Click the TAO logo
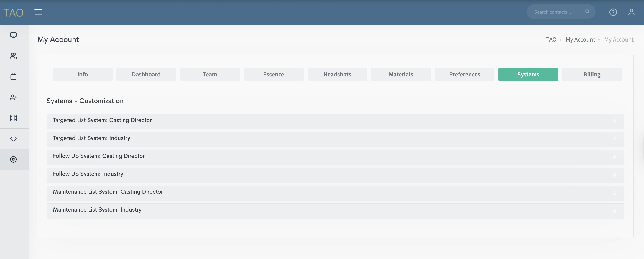The height and width of the screenshot is (259, 644). [13, 13]
